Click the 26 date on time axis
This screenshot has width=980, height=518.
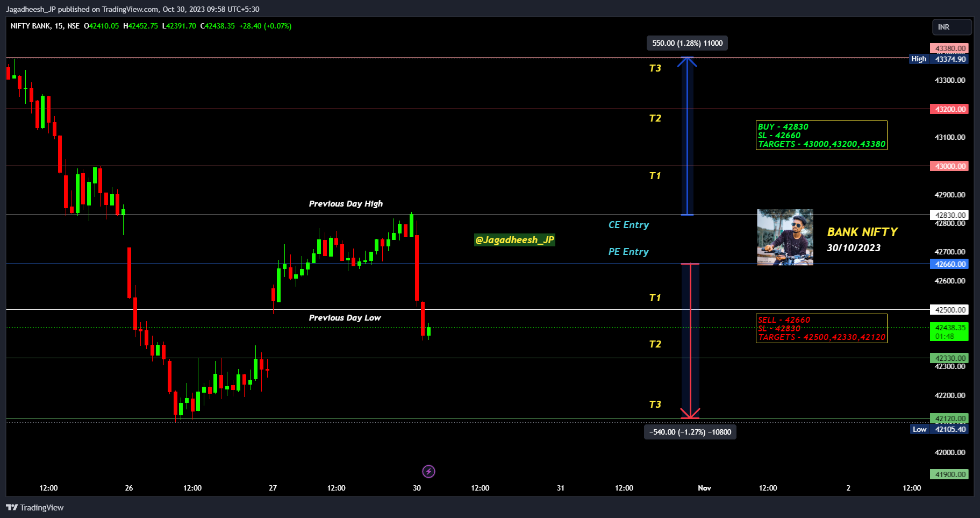(x=129, y=488)
